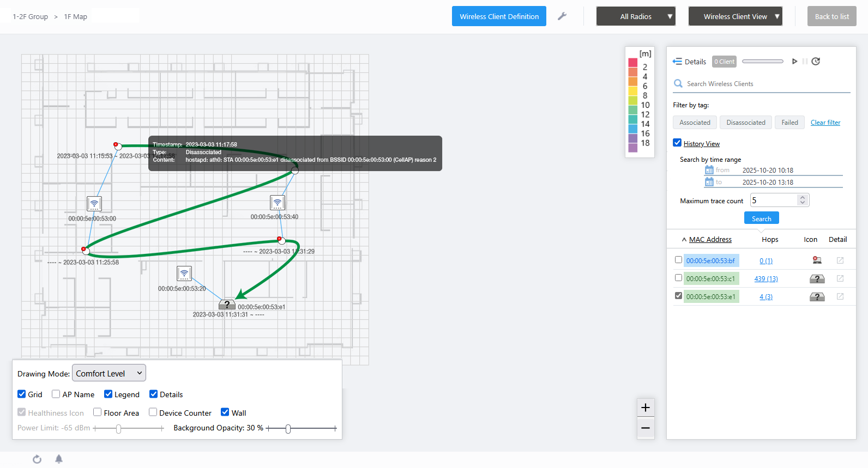Click the 1F Map breadcrumb
The height and width of the screenshot is (468, 868).
point(76,16)
